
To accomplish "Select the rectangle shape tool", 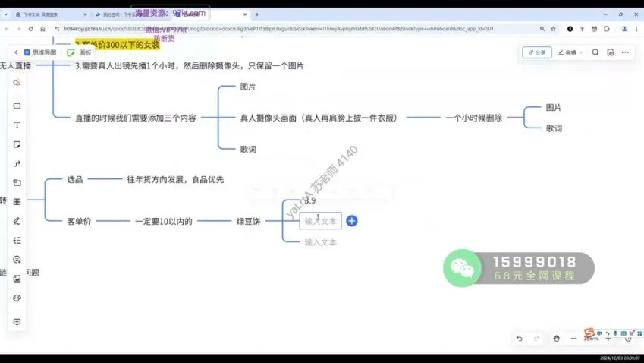I will 17,106.
